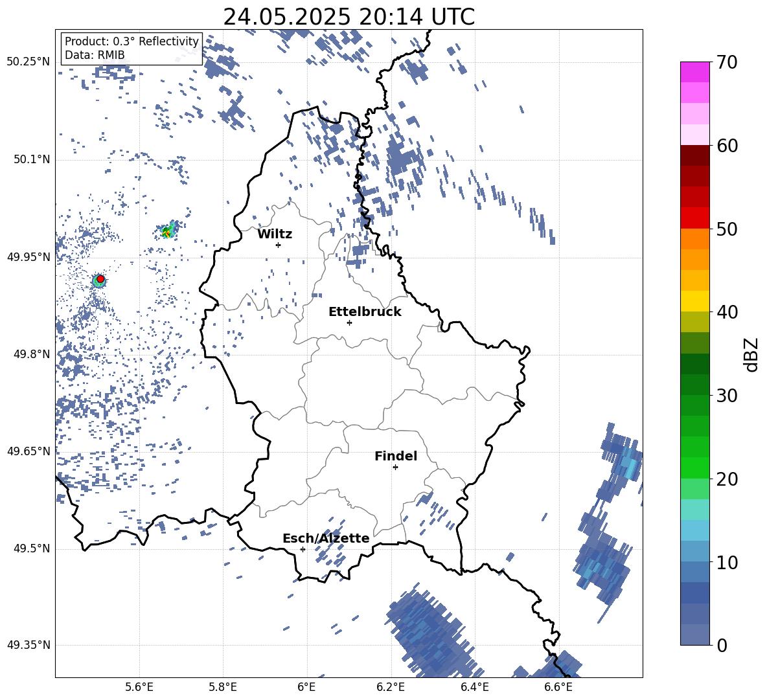The width and height of the screenshot is (767, 700).
Task: Click the bright red swatch above 50 dBZ
Action: (x=694, y=218)
